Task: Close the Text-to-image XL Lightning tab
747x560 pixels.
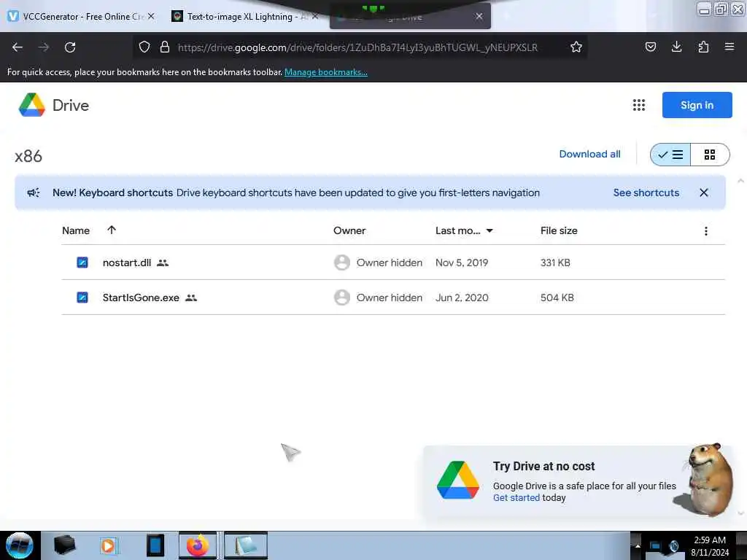Action: tap(315, 16)
